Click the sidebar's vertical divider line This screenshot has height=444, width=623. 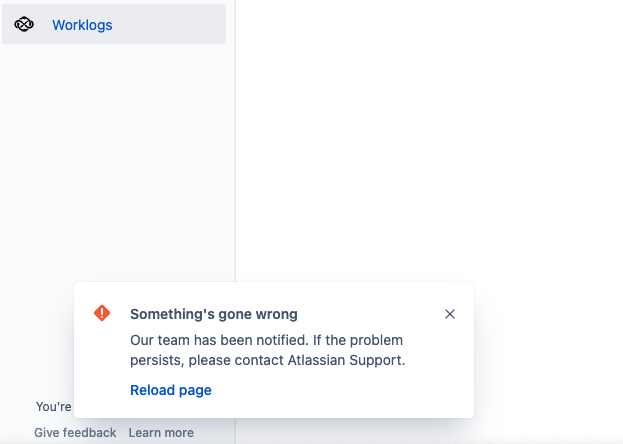(236, 139)
